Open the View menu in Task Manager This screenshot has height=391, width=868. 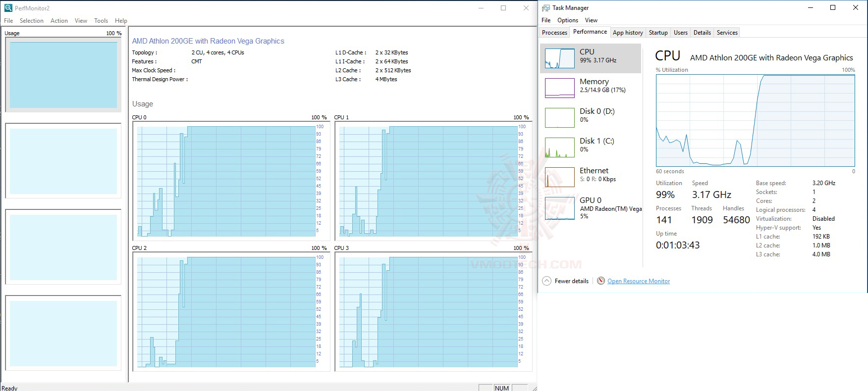(x=591, y=20)
